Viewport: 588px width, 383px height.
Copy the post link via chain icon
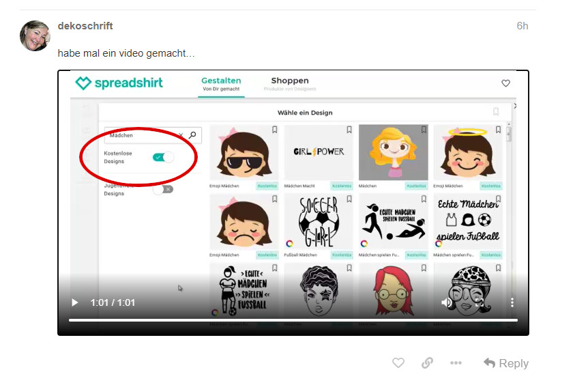[427, 363]
